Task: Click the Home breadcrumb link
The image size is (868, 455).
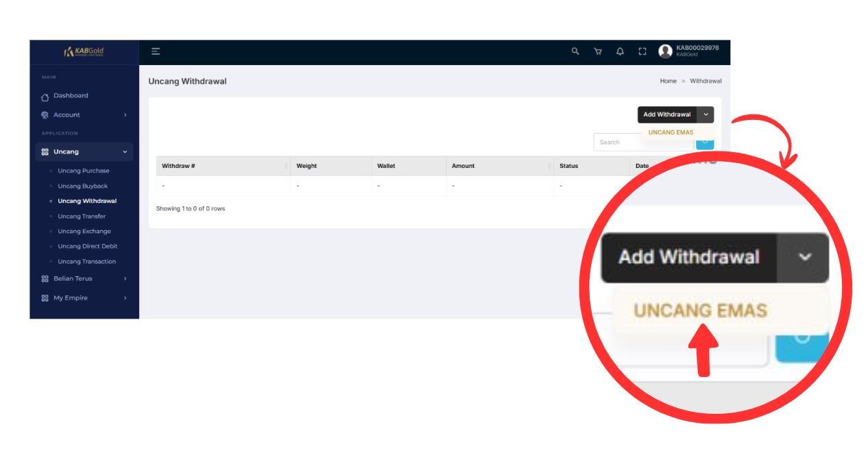Action: point(668,81)
